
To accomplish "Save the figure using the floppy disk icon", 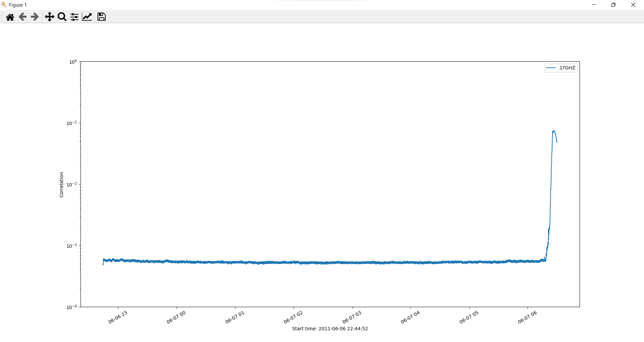I will 101,17.
